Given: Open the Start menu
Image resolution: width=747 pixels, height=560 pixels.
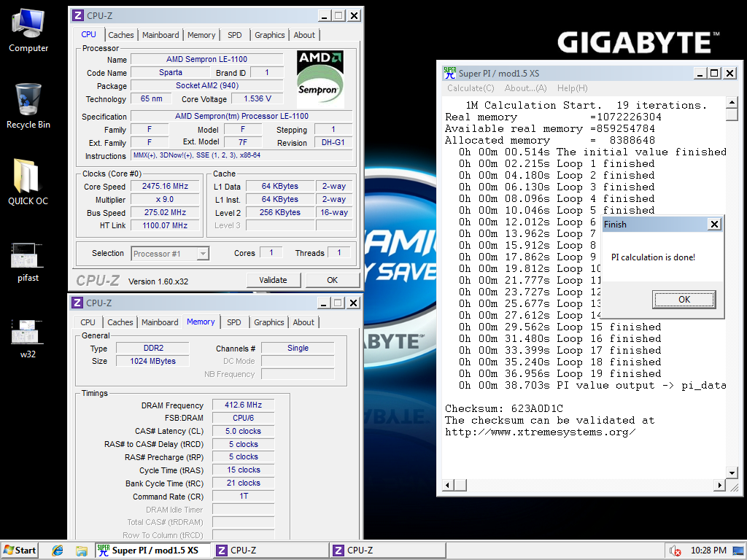Looking at the screenshot, I should click(20, 551).
